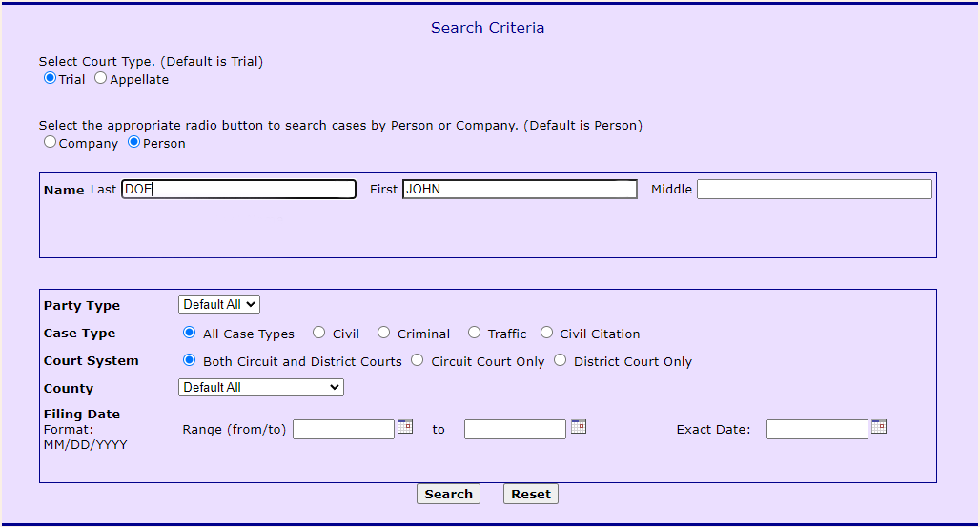Choose Company search radio button
The image size is (980, 527).
[50, 143]
